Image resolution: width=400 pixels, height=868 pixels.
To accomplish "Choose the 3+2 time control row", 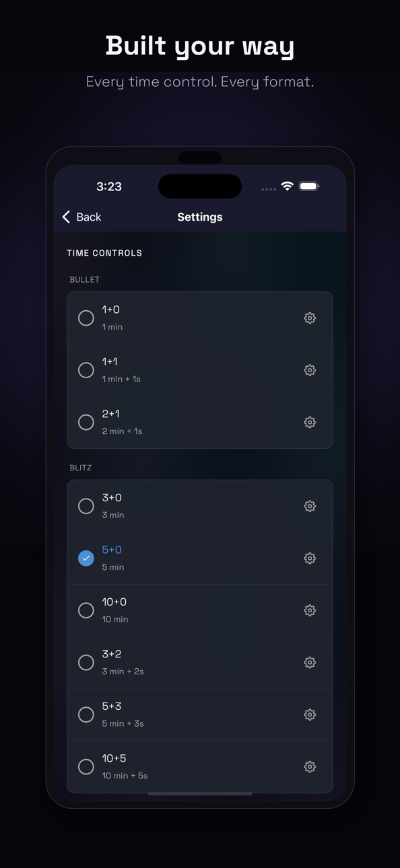I will [200, 663].
